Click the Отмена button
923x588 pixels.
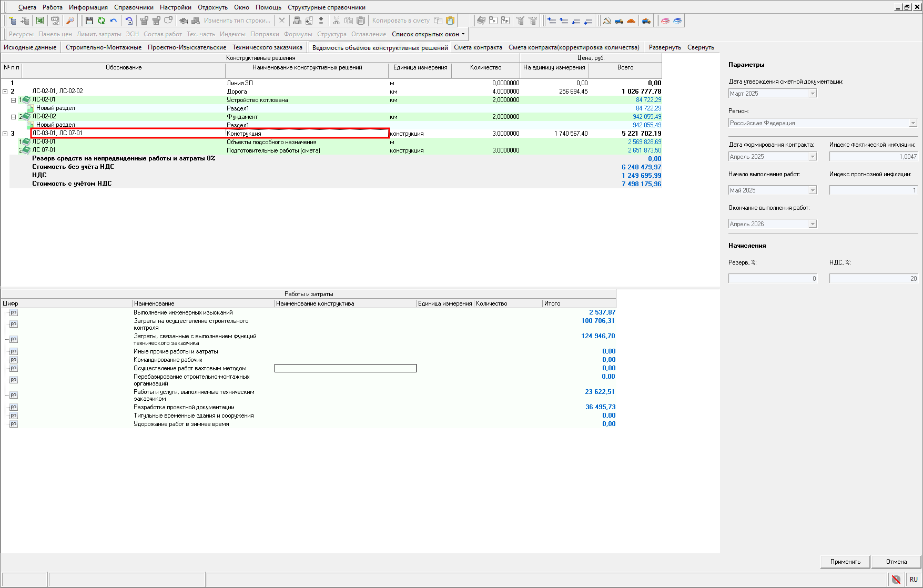896,562
